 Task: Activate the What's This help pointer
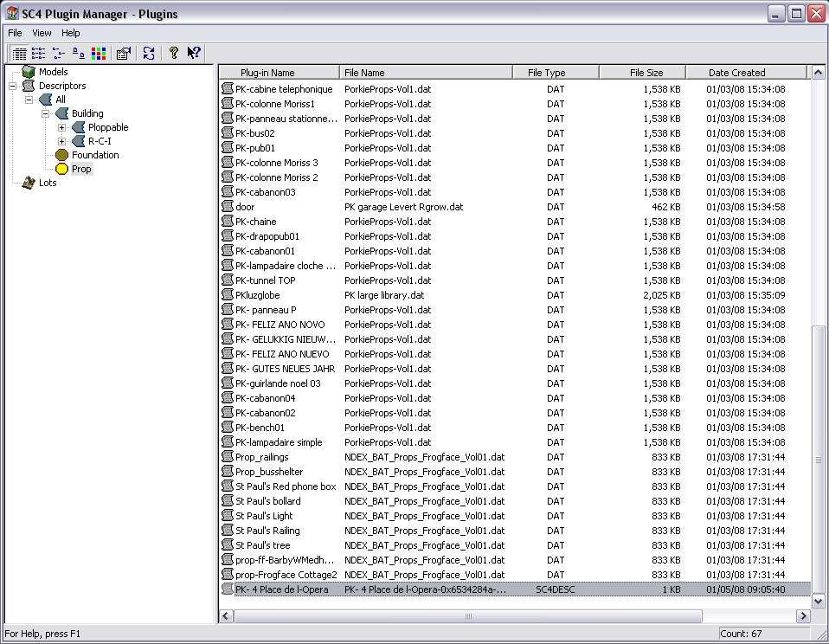pyautogui.click(x=194, y=53)
